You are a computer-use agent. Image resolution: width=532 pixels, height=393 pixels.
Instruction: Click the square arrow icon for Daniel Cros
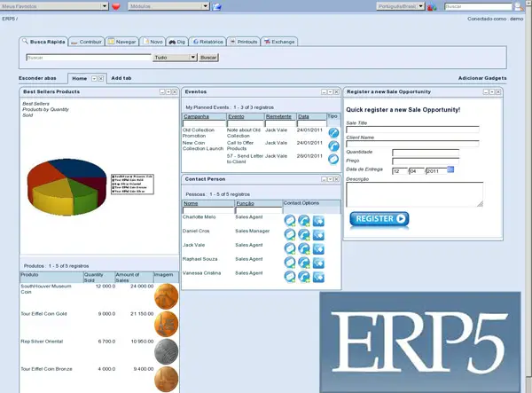pos(318,235)
